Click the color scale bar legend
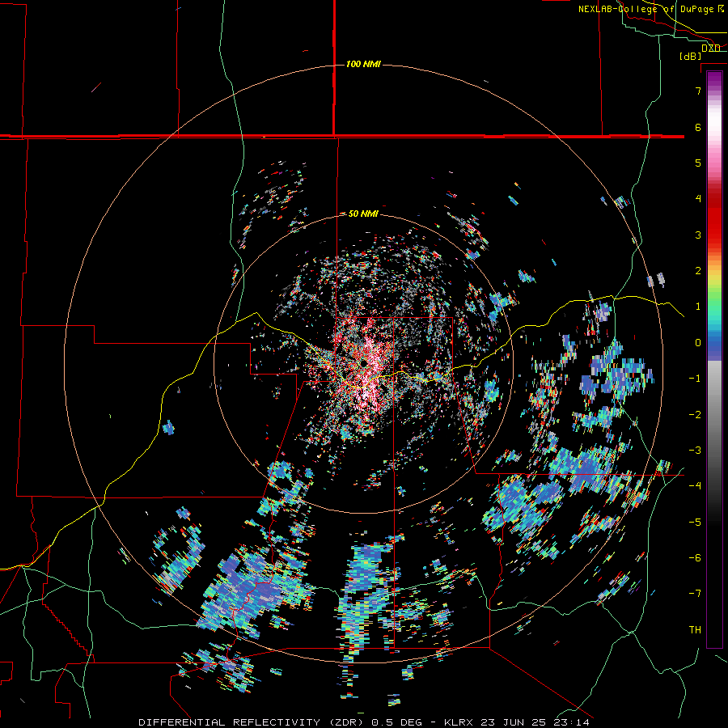 pyautogui.click(x=714, y=359)
